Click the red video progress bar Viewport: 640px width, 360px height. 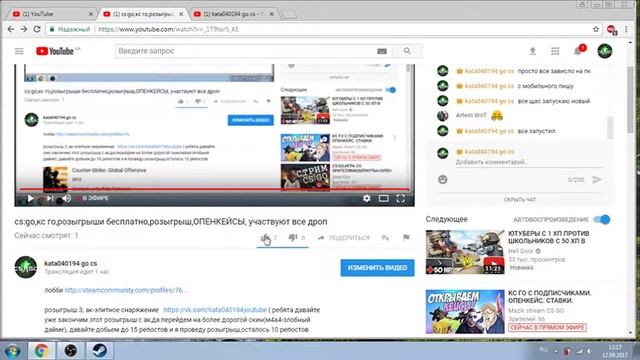click(214, 189)
